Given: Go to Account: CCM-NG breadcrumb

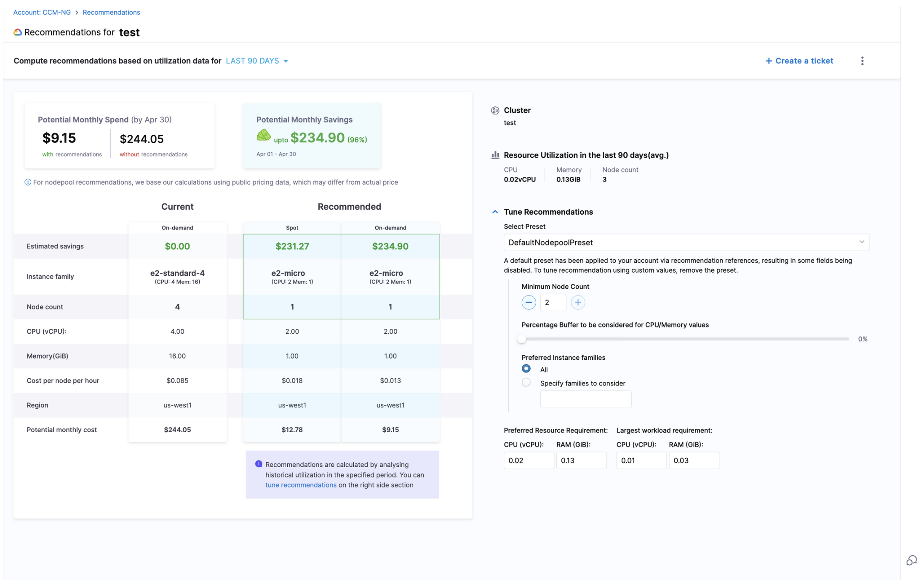Looking at the screenshot, I should pos(42,12).
